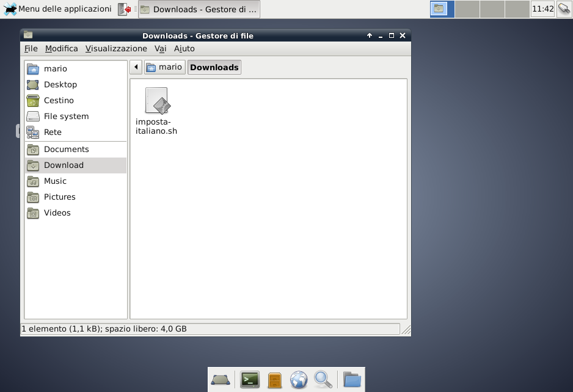Open the Aiuto menu
The height and width of the screenshot is (392, 573).
pyautogui.click(x=184, y=49)
